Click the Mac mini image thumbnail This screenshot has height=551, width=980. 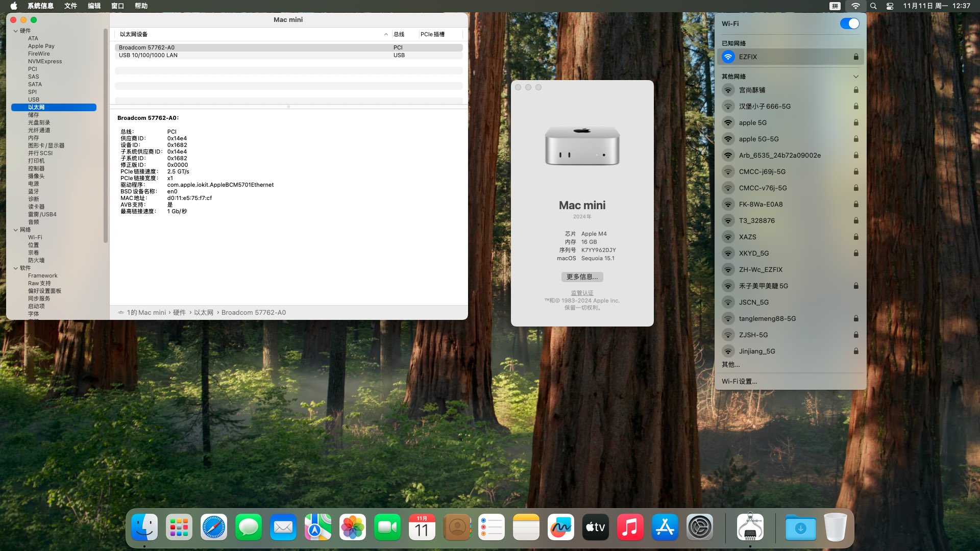coord(582,146)
